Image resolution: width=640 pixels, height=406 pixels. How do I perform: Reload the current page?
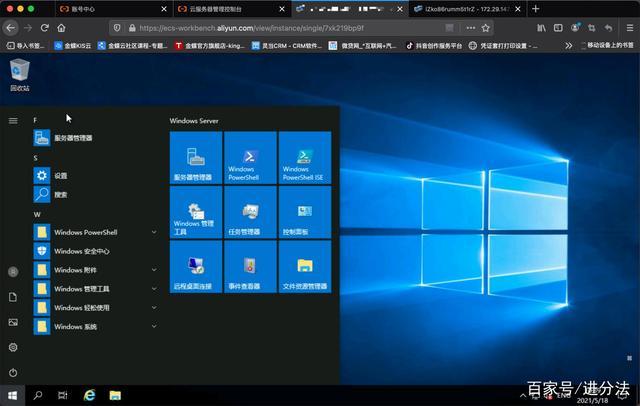[44, 28]
